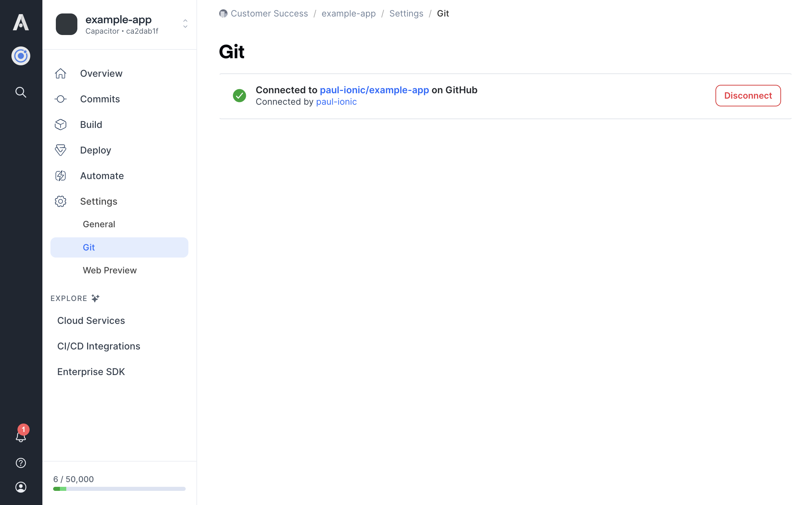Click the Automate lightning icon
812x505 pixels.
pyautogui.click(x=61, y=176)
